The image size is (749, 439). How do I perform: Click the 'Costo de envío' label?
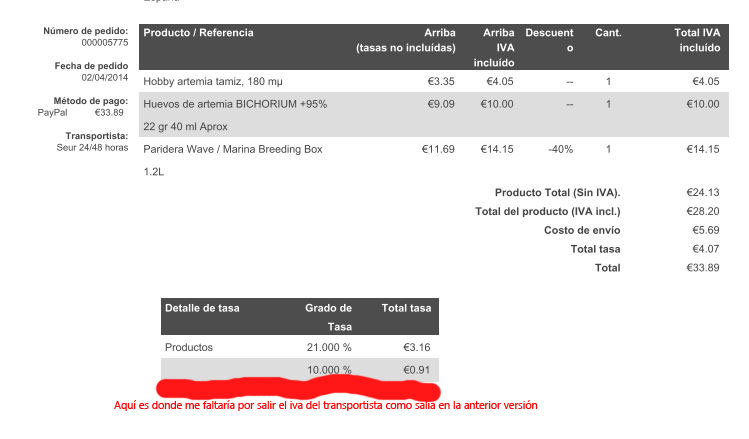coord(582,230)
